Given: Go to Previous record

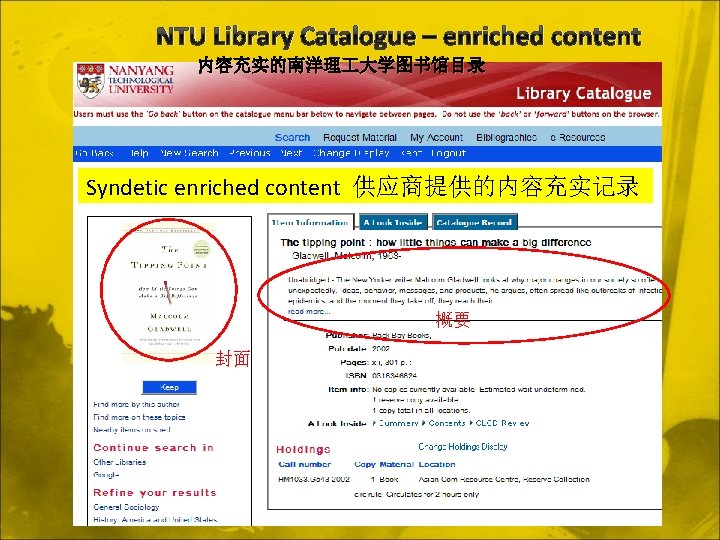Looking at the screenshot, I should click(x=250, y=153).
